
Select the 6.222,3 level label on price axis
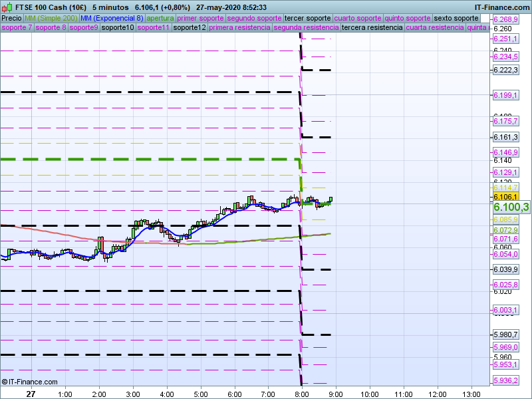tap(505, 70)
